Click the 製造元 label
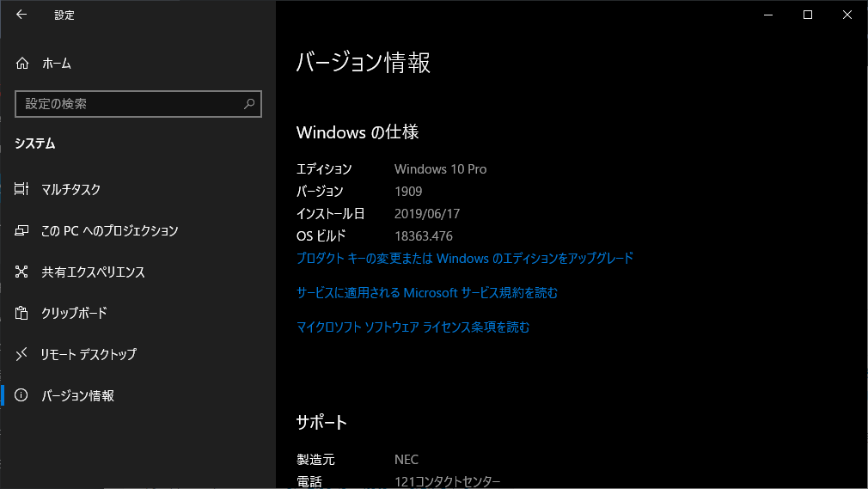This screenshot has width=868, height=489. coord(315,459)
